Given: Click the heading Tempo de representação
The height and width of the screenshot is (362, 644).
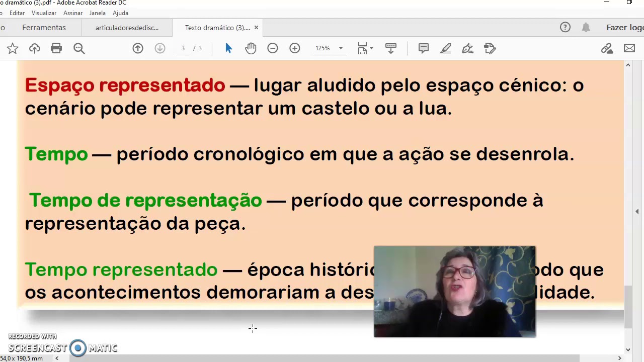Looking at the screenshot, I should pos(145,201).
